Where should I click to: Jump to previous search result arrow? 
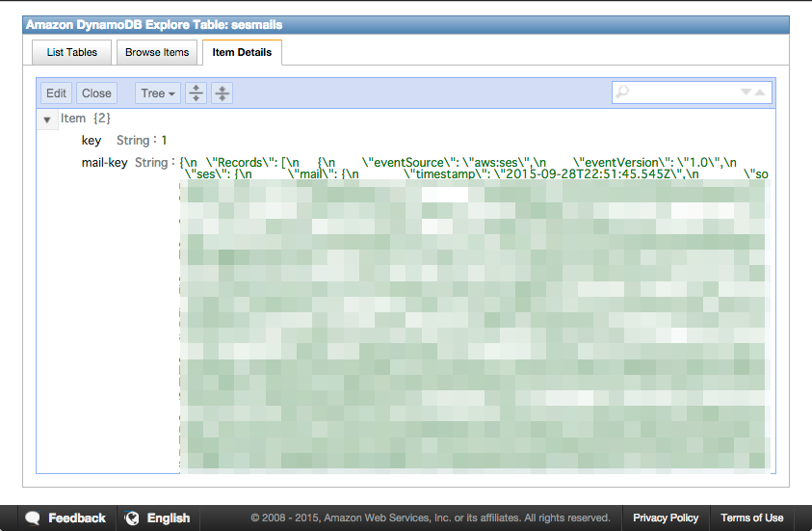coord(760,93)
